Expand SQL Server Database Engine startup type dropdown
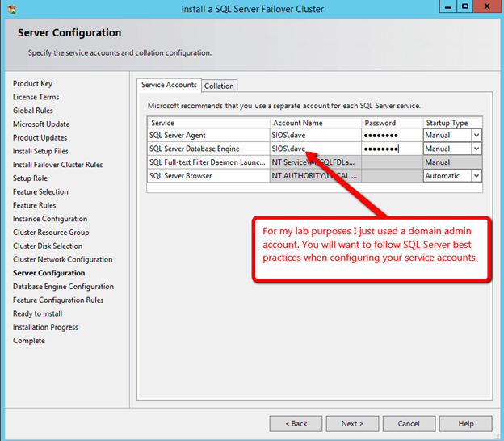504x441 pixels. point(476,149)
